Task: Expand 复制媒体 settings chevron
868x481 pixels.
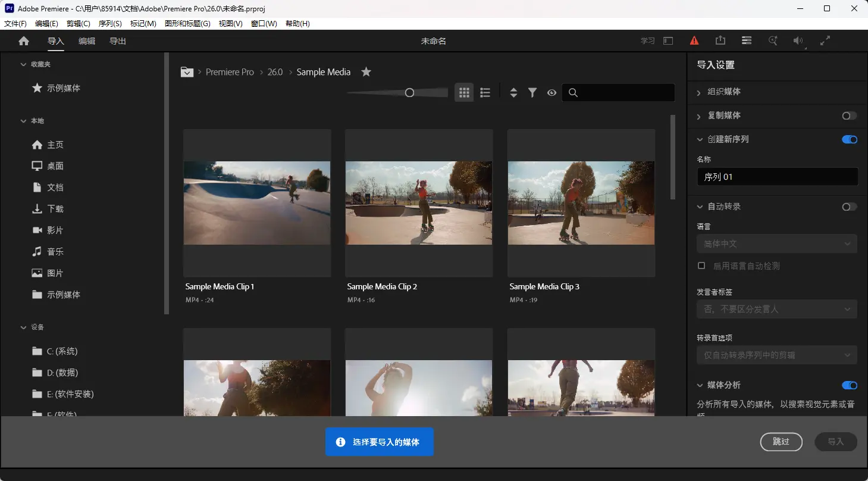Action: tap(699, 116)
